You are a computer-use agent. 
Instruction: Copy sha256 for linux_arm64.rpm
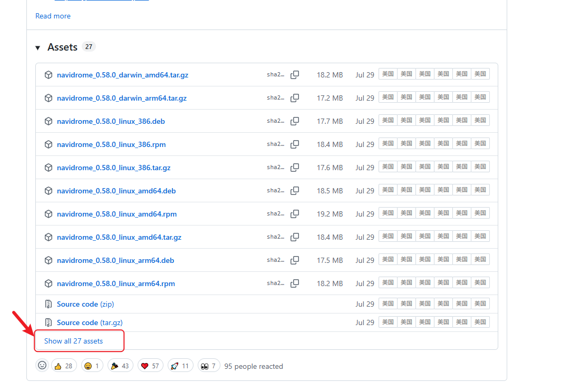point(295,283)
